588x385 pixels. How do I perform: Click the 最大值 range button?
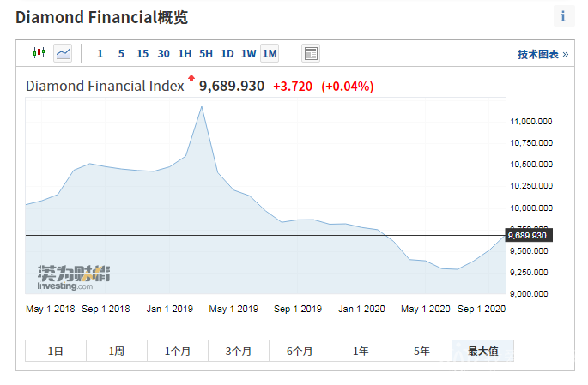pyautogui.click(x=482, y=351)
